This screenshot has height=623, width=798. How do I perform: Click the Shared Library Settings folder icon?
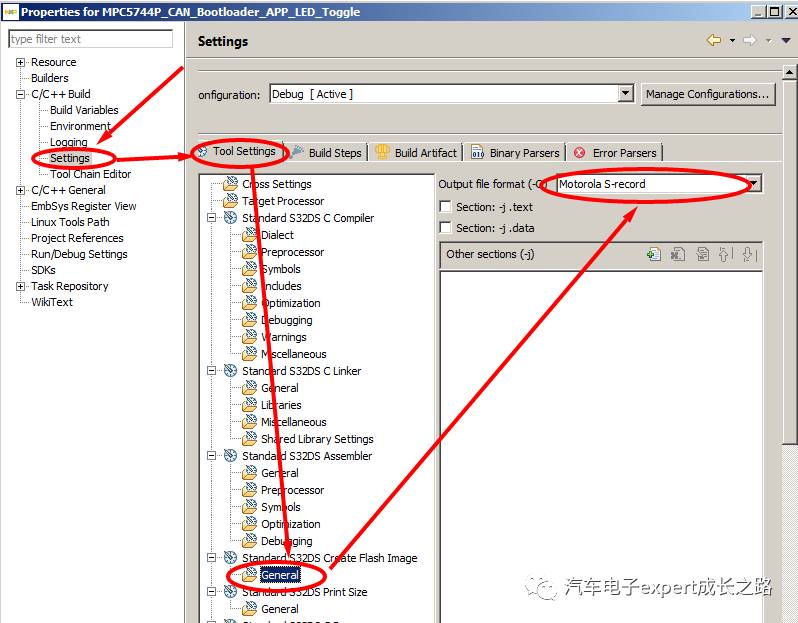pyautogui.click(x=249, y=438)
